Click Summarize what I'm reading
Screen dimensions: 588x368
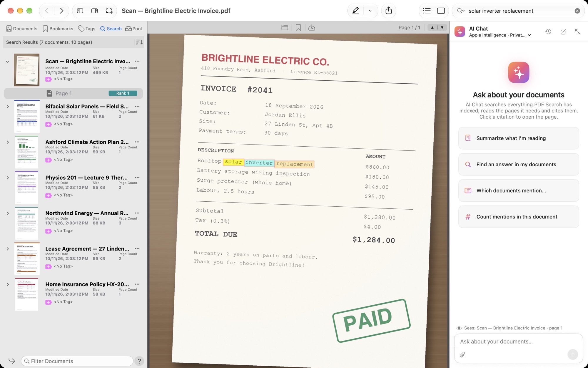pyautogui.click(x=519, y=138)
